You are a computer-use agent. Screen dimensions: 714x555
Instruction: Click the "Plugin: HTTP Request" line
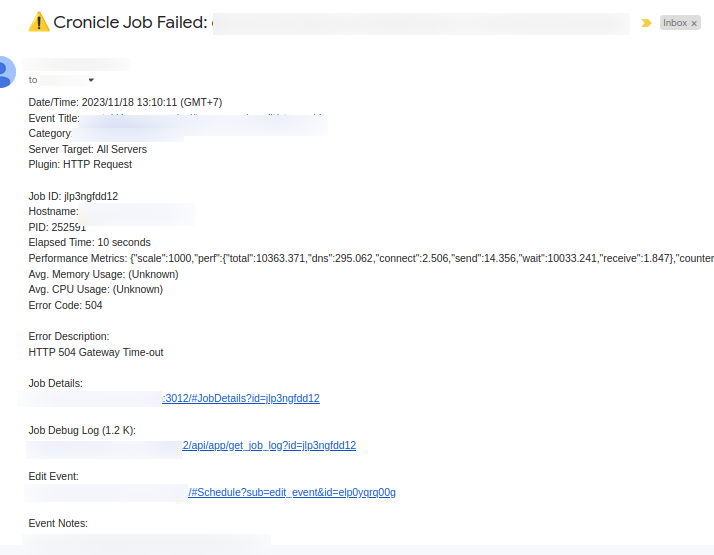[x=80, y=164]
